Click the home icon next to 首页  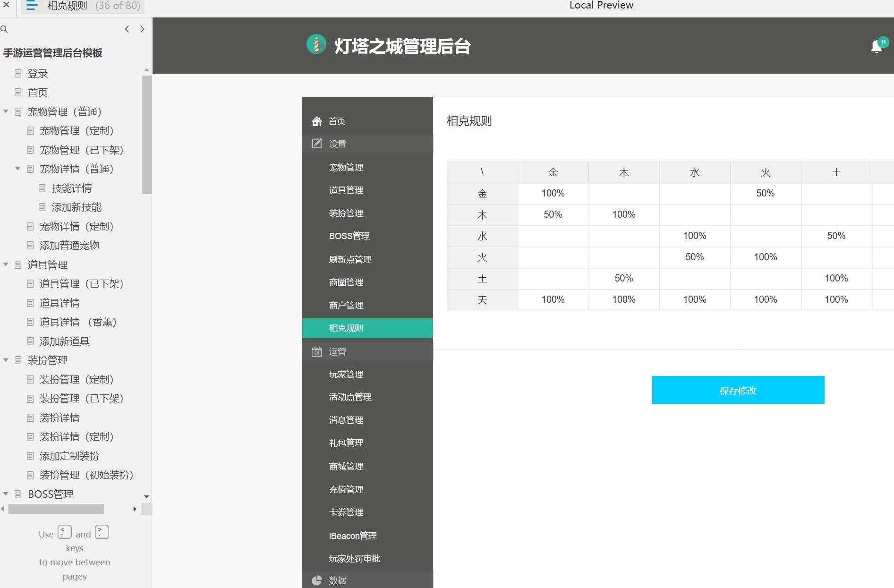click(316, 120)
